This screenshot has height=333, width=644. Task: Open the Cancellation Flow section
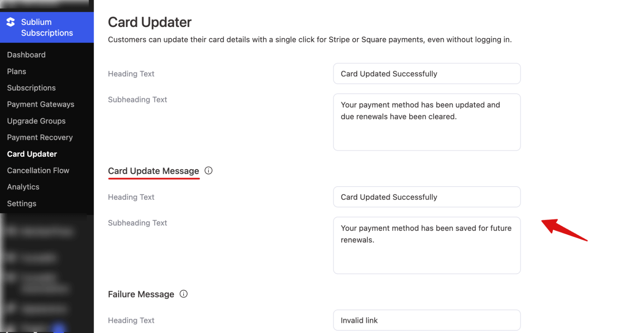38,170
